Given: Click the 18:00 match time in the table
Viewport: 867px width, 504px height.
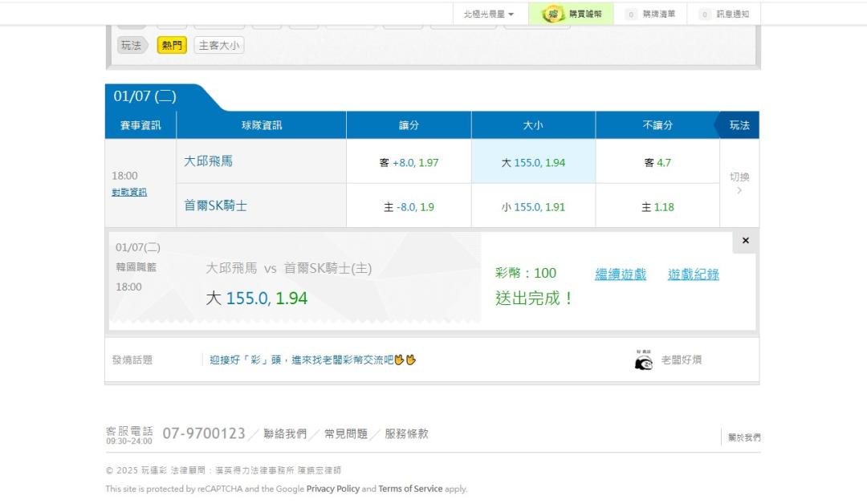Looking at the screenshot, I should 124,176.
